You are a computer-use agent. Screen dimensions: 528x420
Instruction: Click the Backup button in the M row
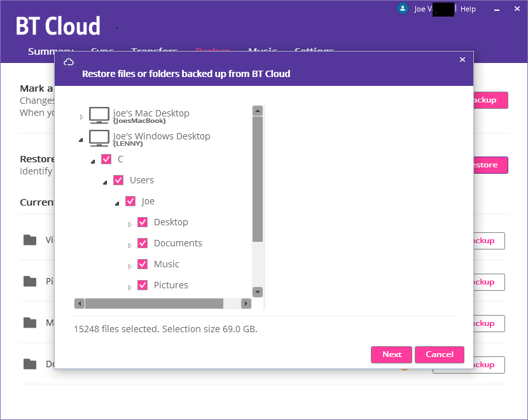[489, 323]
